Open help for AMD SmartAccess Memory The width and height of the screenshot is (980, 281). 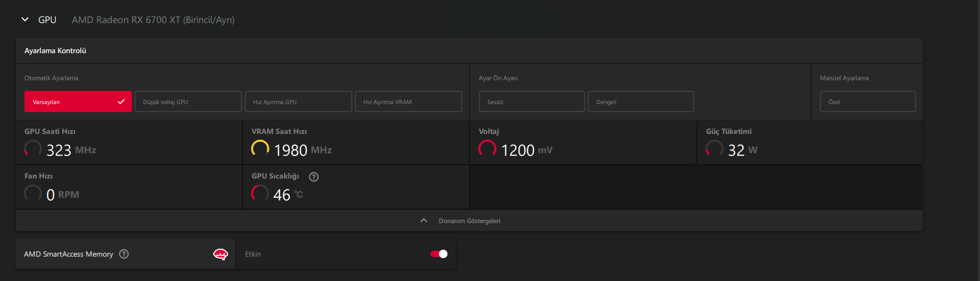(124, 254)
